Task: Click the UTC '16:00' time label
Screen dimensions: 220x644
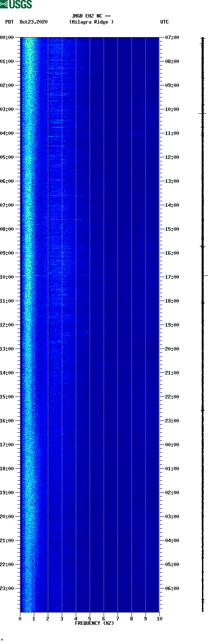Action: 172,253
